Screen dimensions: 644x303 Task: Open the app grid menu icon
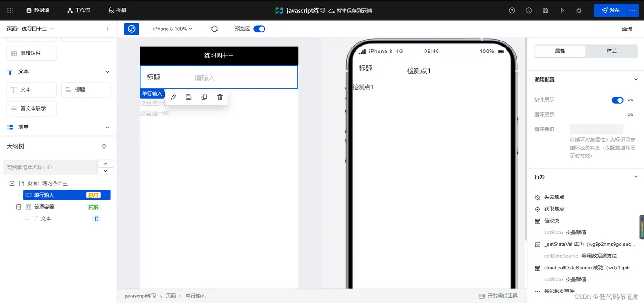pos(10,10)
